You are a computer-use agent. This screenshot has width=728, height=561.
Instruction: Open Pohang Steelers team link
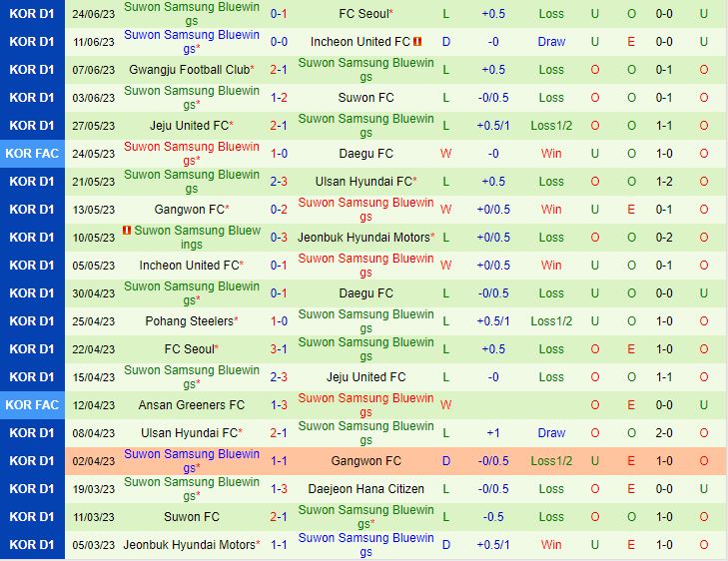pyautogui.click(x=189, y=321)
